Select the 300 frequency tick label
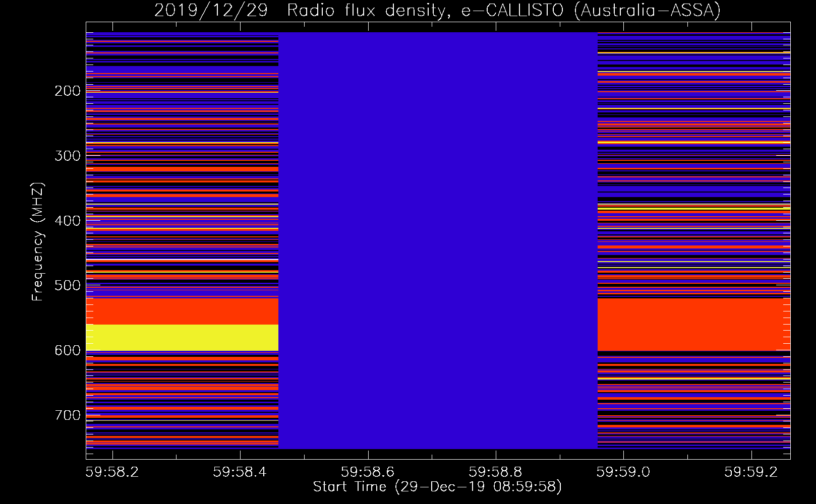This screenshot has width=816, height=504. [x=68, y=156]
